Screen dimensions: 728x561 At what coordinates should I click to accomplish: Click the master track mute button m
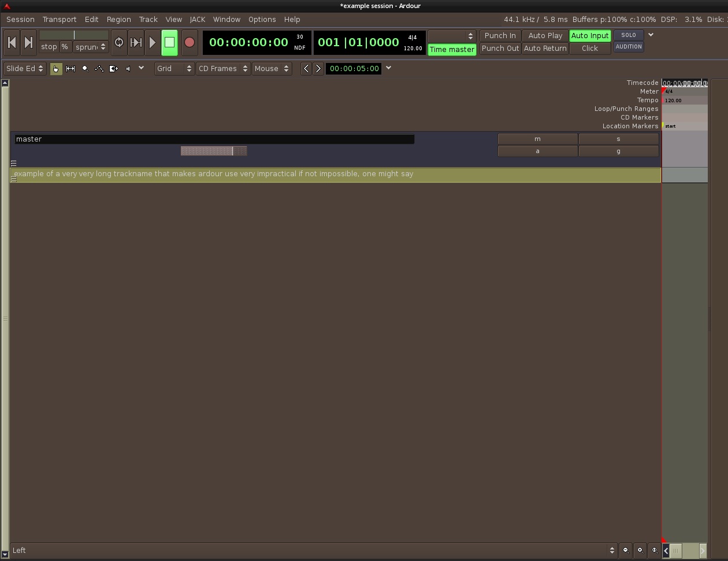(x=537, y=139)
